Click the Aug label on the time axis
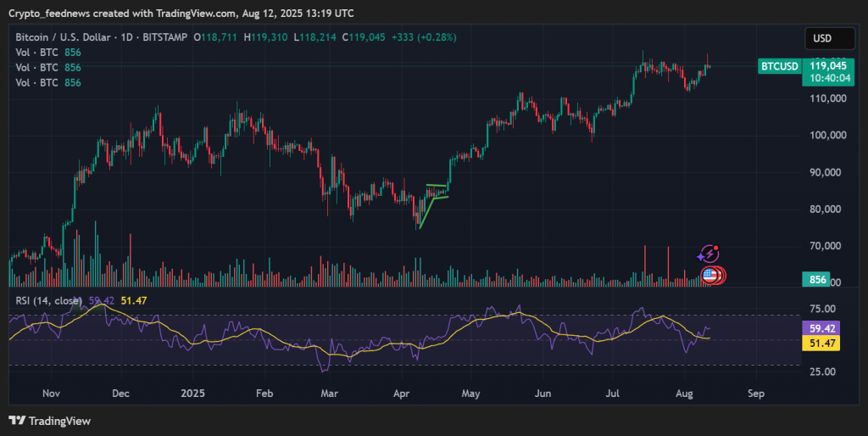The height and width of the screenshot is (436, 868). click(686, 394)
